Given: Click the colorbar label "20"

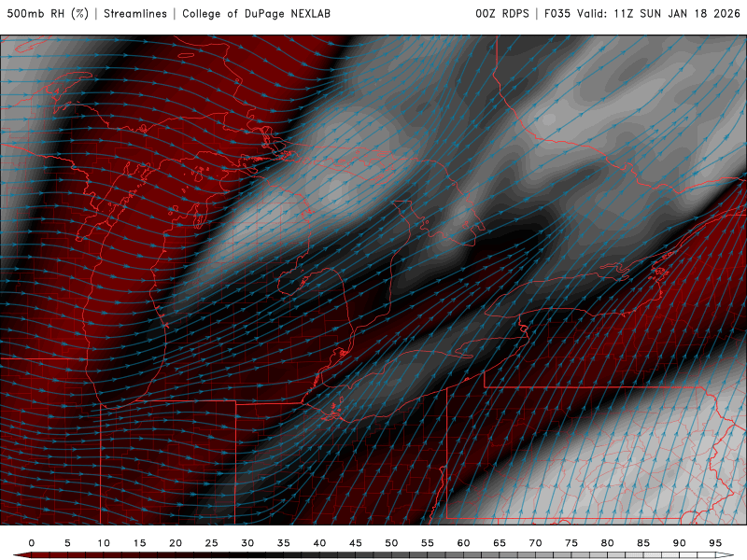Looking at the screenshot, I should 176,543.
